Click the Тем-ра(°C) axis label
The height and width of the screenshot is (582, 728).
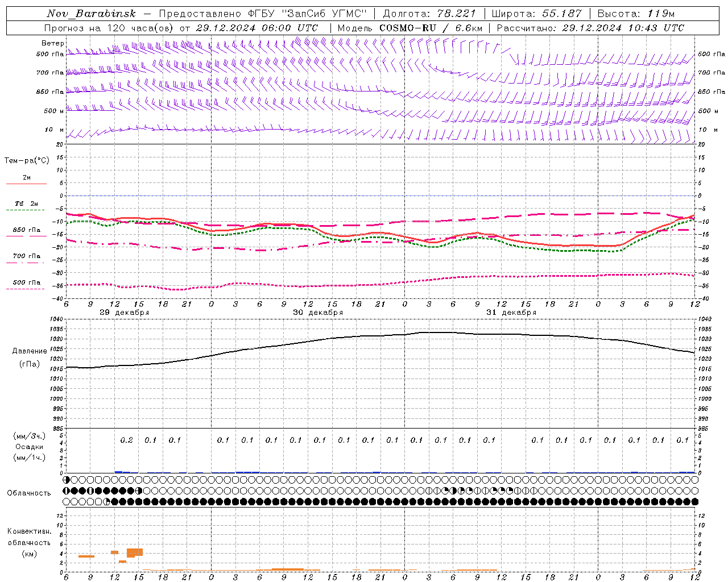click(x=27, y=161)
